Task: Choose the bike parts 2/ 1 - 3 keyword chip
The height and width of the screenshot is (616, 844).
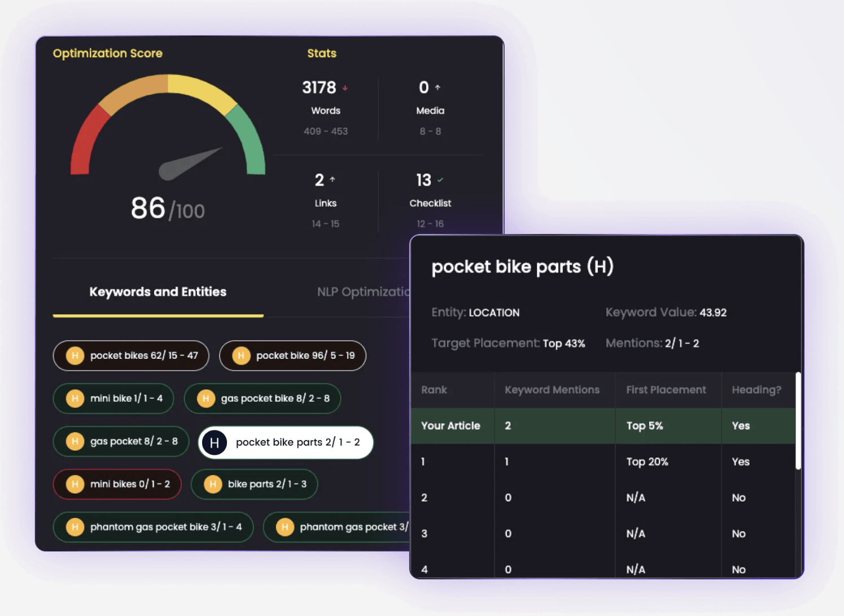Action: [x=254, y=484]
